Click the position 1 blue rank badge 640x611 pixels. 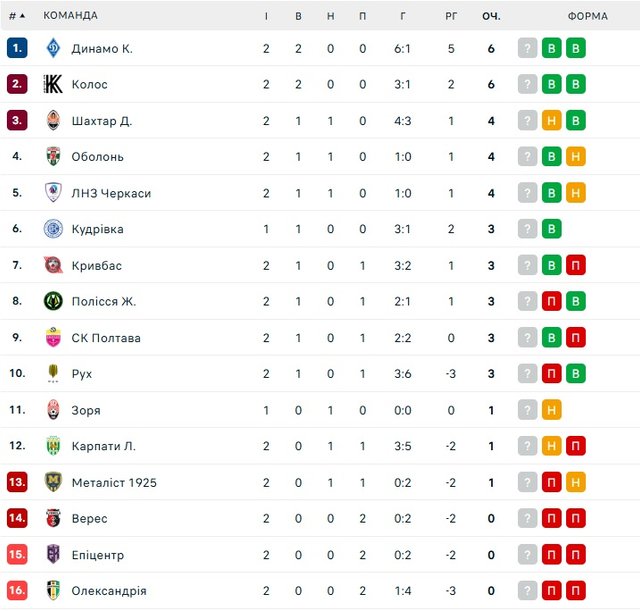[17, 48]
